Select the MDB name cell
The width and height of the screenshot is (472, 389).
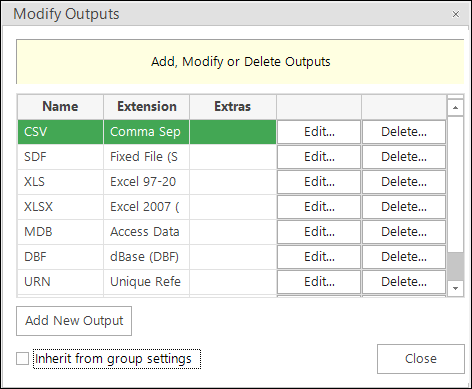(x=61, y=232)
